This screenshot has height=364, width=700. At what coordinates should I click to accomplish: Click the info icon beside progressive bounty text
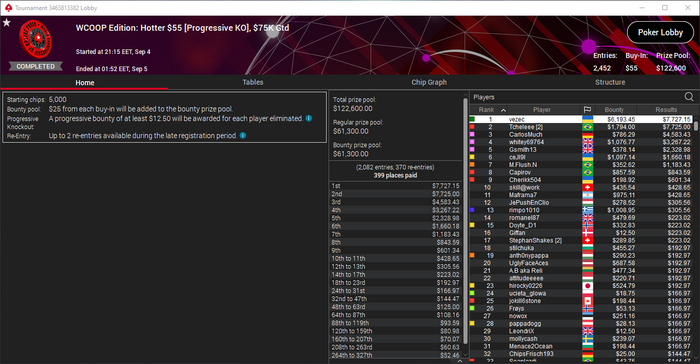click(308, 118)
